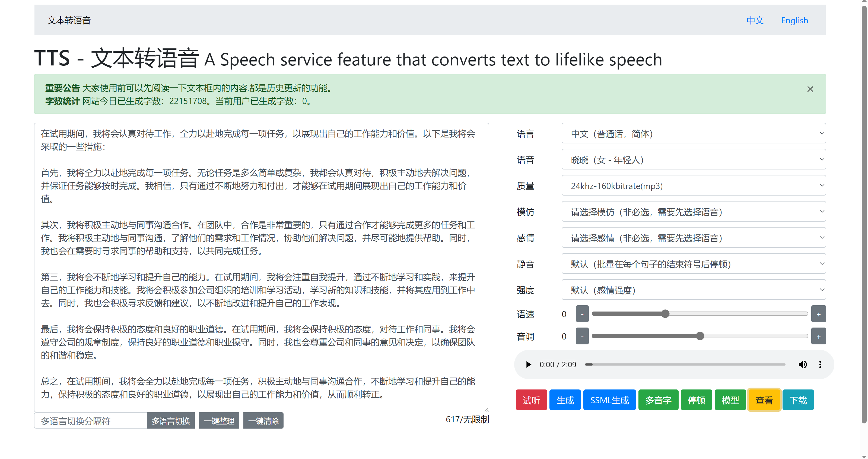Expand the 质量 (quality) dropdown

[x=694, y=186]
